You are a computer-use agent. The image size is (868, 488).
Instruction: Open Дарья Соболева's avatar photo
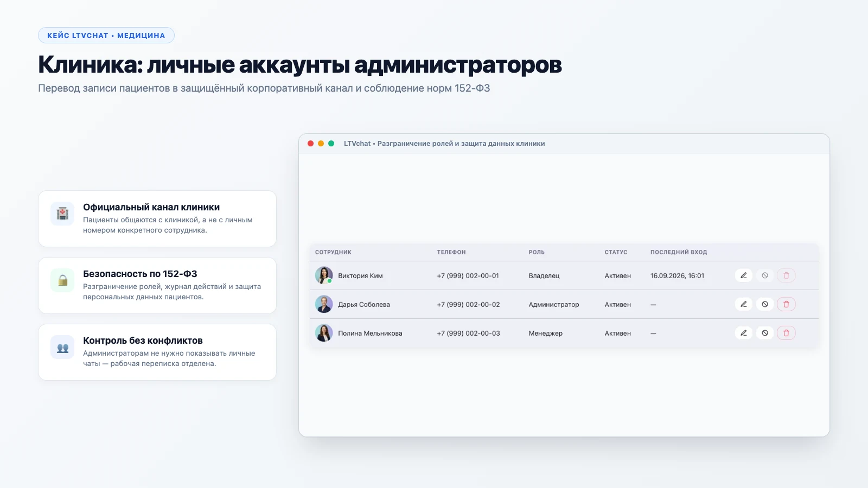tap(324, 304)
